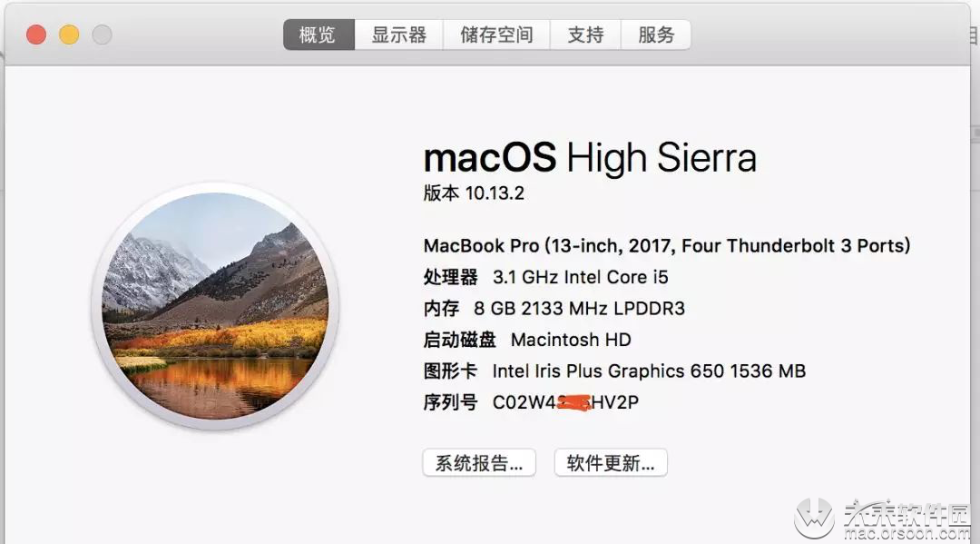
Task: Click the gray disabled zoom button
Action: click(x=102, y=35)
